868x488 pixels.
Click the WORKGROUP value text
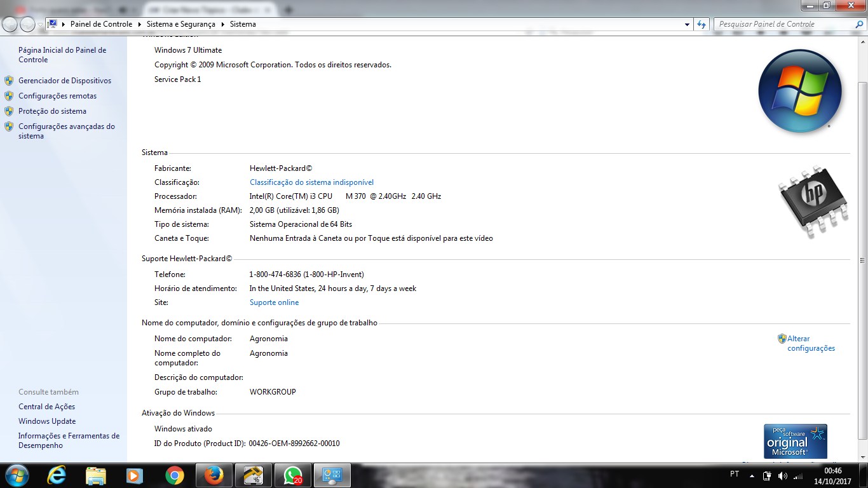click(273, 392)
